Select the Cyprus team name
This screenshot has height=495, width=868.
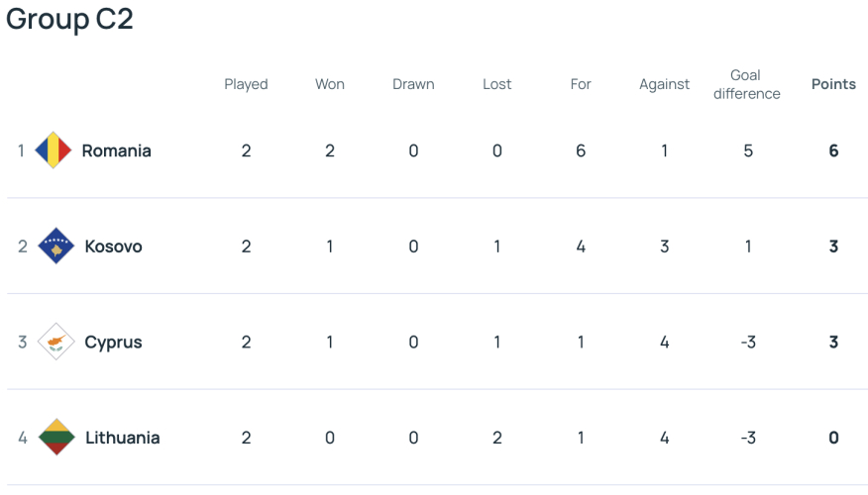113,343
